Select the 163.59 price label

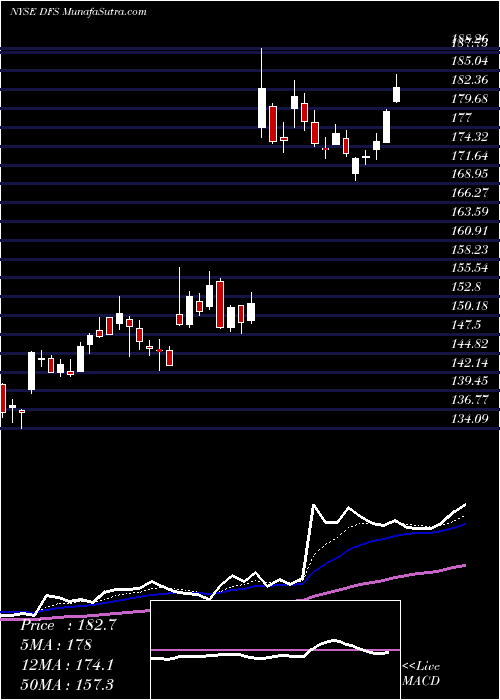[x=470, y=212]
